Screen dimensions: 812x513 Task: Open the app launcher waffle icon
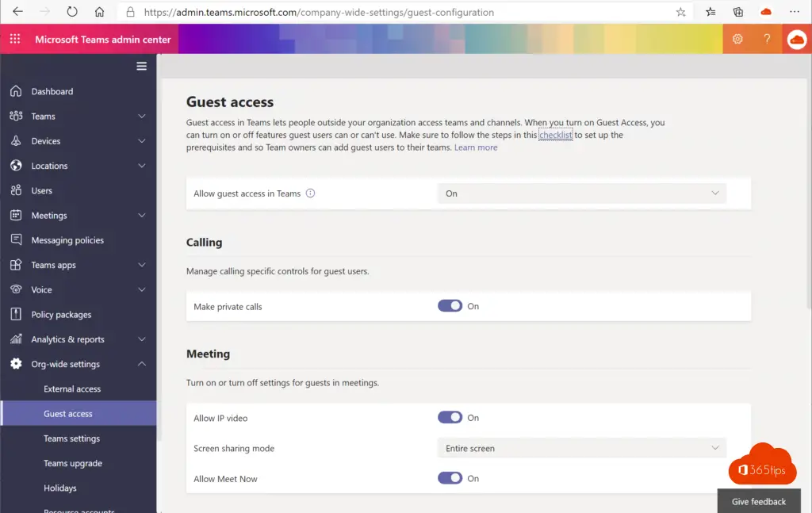click(x=15, y=40)
